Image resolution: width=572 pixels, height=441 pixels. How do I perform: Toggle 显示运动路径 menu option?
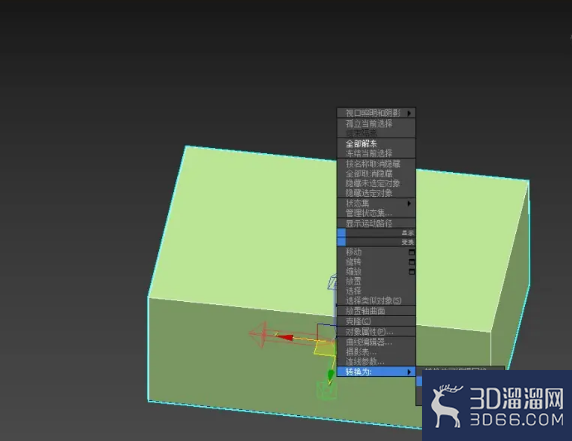[376, 223]
